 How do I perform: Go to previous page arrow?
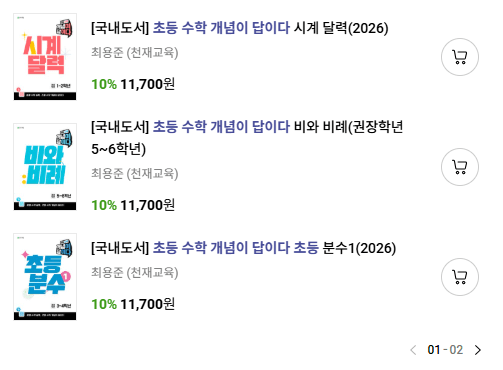(x=413, y=350)
